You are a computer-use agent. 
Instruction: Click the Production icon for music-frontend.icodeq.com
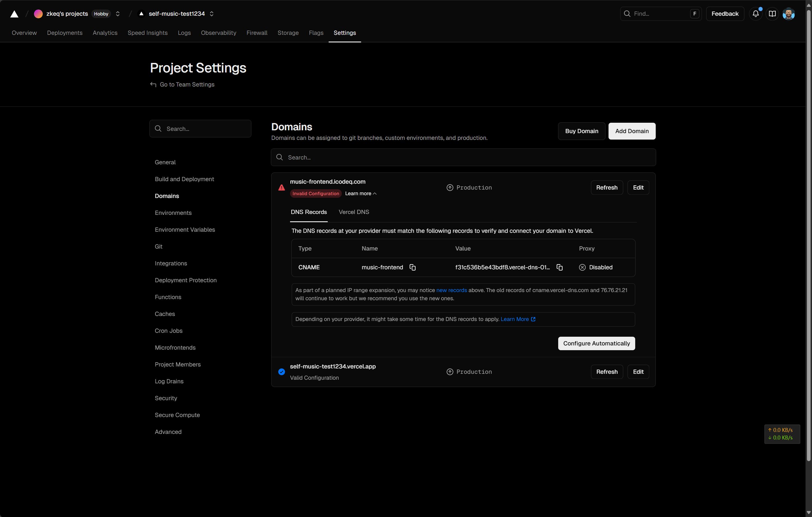point(450,188)
